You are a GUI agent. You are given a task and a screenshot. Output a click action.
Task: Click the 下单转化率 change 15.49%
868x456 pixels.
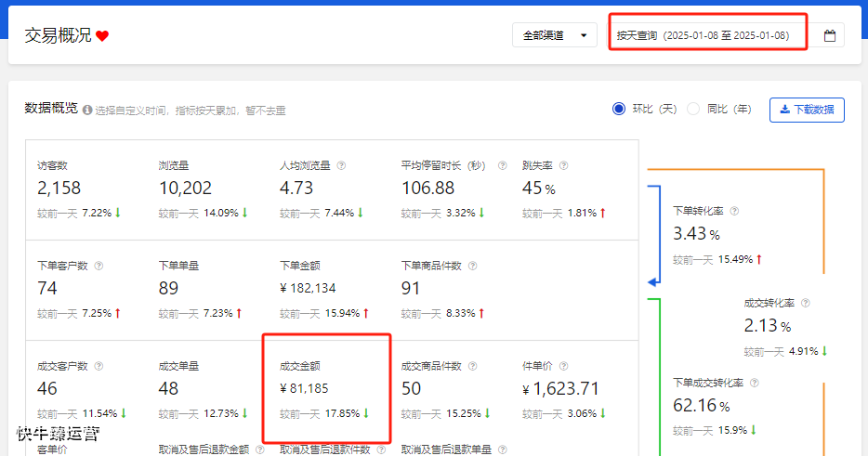coord(735,259)
